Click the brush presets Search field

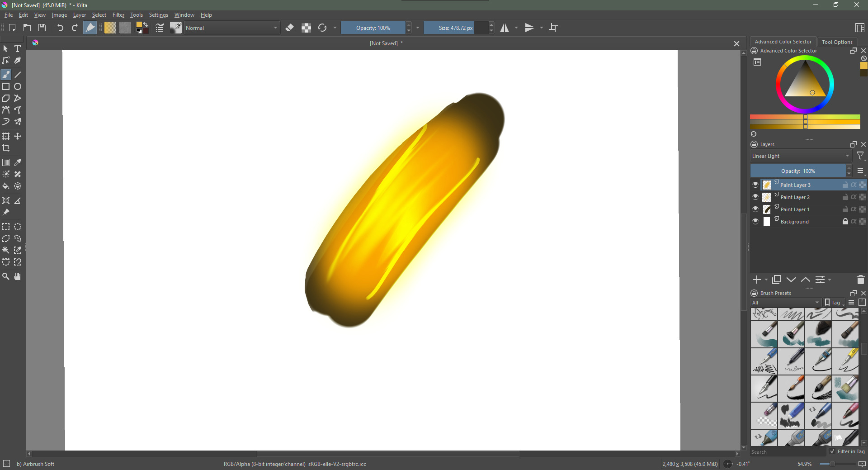point(788,451)
